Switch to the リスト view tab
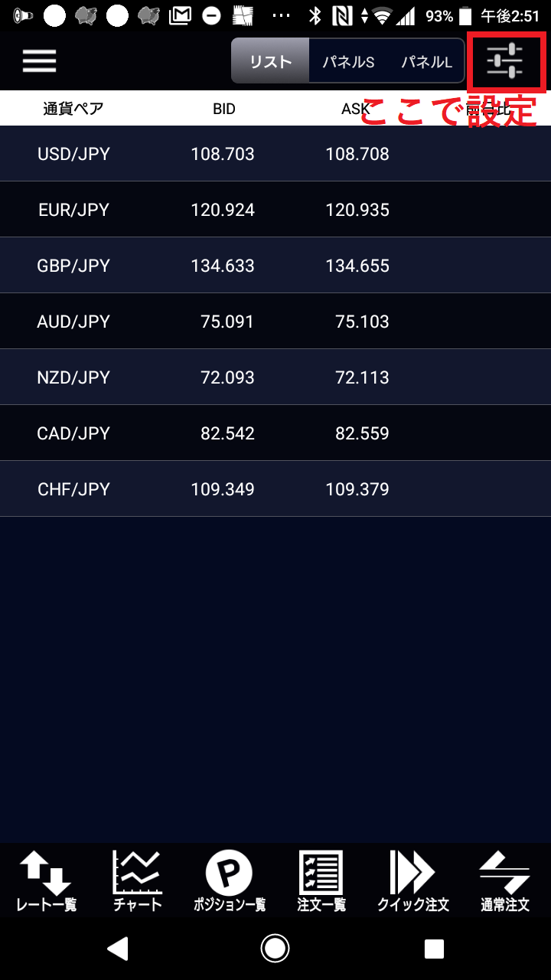 point(271,62)
